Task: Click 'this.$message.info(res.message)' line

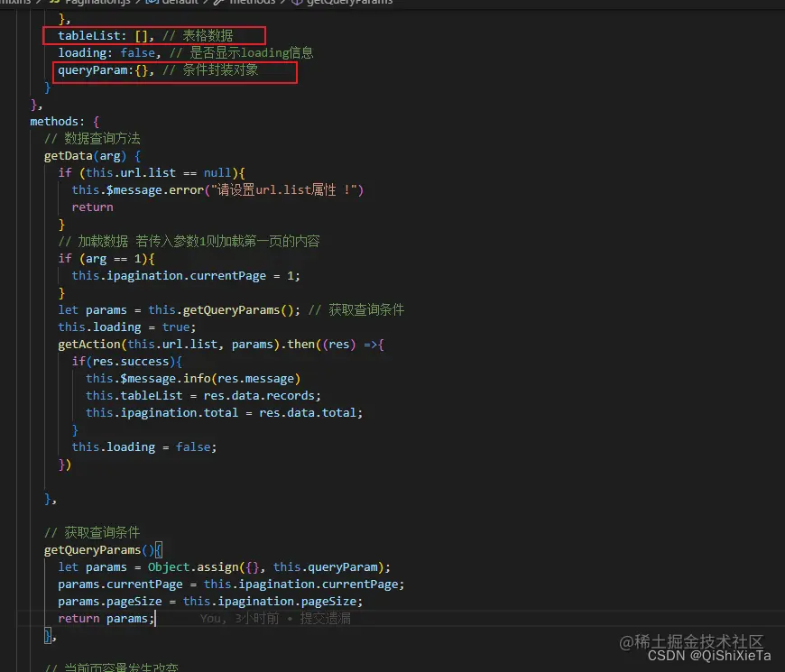Action: [x=193, y=378]
